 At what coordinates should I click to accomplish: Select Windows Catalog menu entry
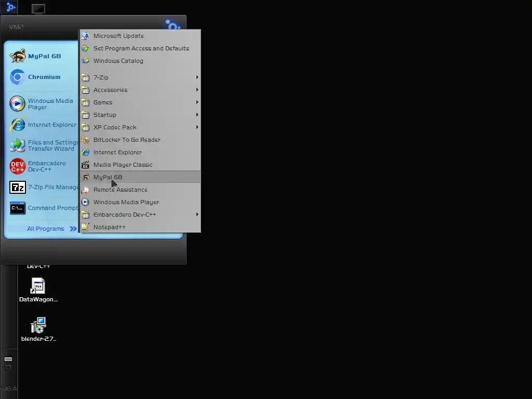point(140,61)
